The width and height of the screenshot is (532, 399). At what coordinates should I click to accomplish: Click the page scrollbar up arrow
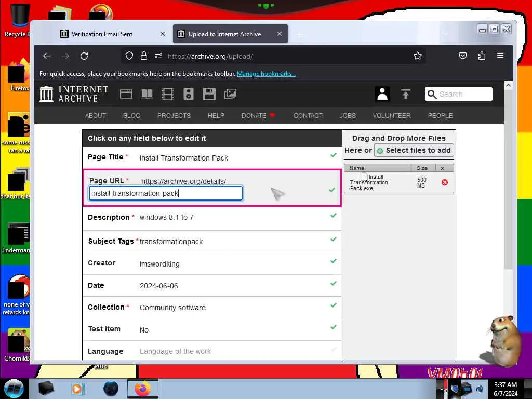point(508,86)
